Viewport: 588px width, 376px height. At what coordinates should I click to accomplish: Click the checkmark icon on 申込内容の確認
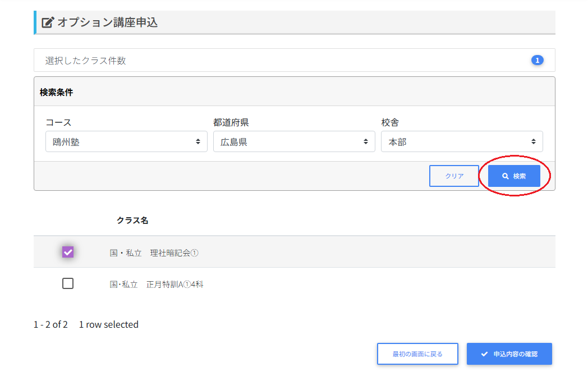click(x=484, y=354)
